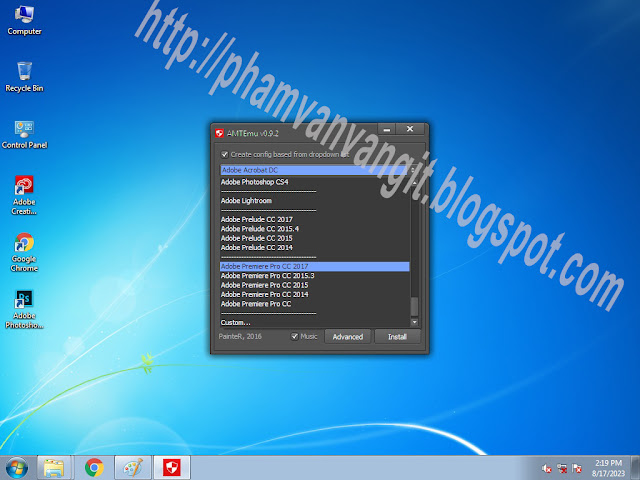Choose Adobe Prelude CC 2015
This screenshot has width=640, height=480.
pos(315,238)
